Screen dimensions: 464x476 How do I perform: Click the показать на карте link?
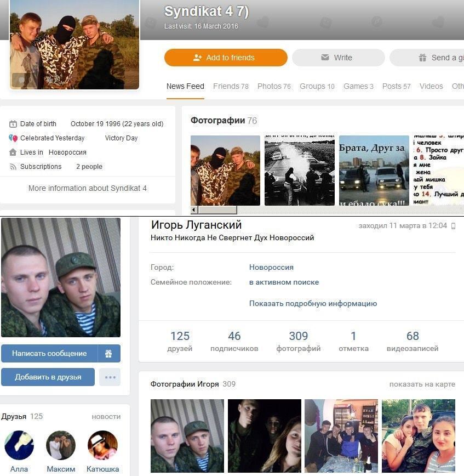[x=422, y=384]
